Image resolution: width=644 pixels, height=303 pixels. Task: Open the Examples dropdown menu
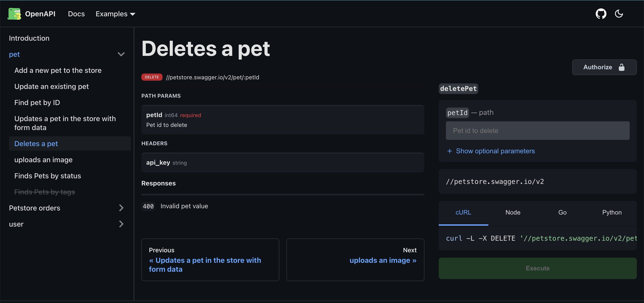click(x=115, y=14)
